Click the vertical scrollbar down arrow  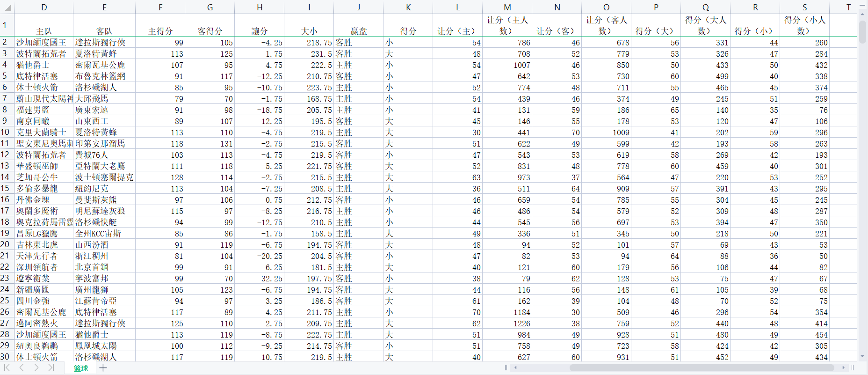pos(862,357)
